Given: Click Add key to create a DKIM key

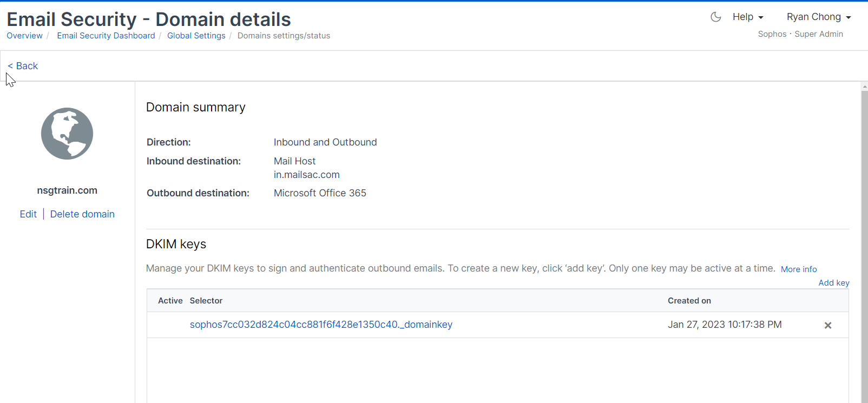Looking at the screenshot, I should pos(833,283).
